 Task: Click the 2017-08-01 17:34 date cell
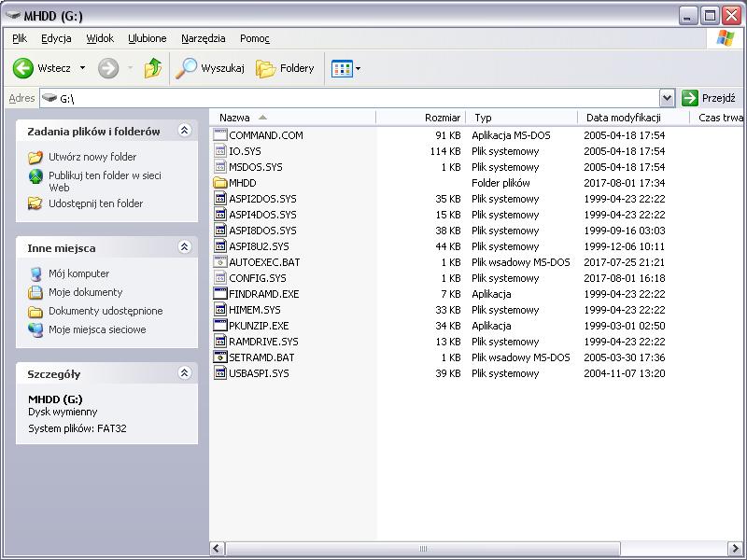pos(624,183)
